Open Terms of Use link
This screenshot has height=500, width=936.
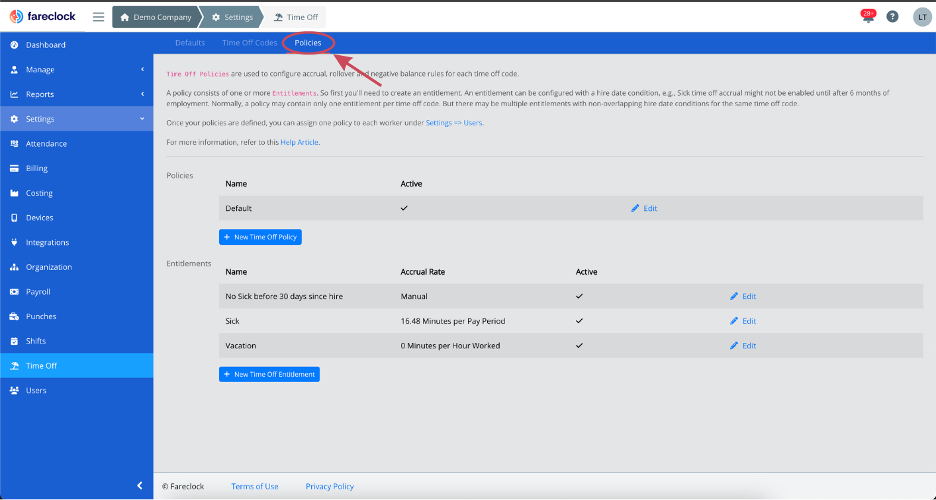(255, 486)
